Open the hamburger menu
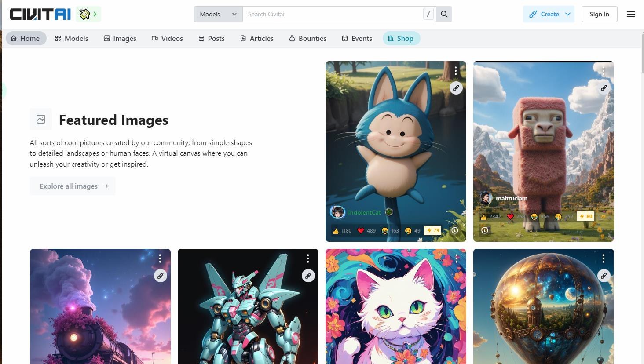 click(x=631, y=14)
